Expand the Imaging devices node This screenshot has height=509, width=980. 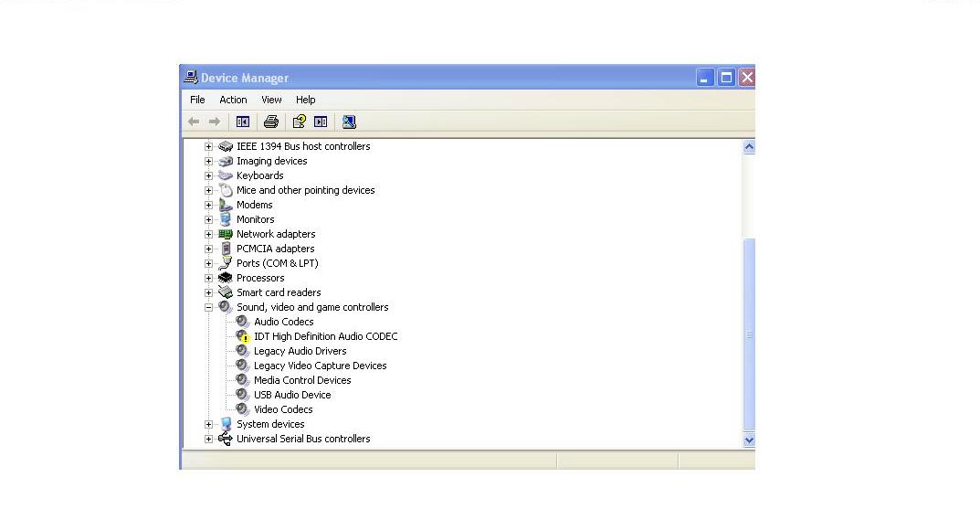(209, 161)
